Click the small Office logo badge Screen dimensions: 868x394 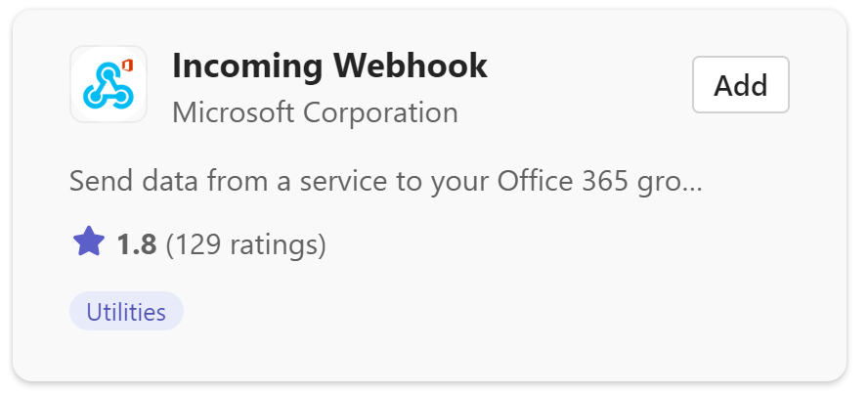tap(127, 66)
